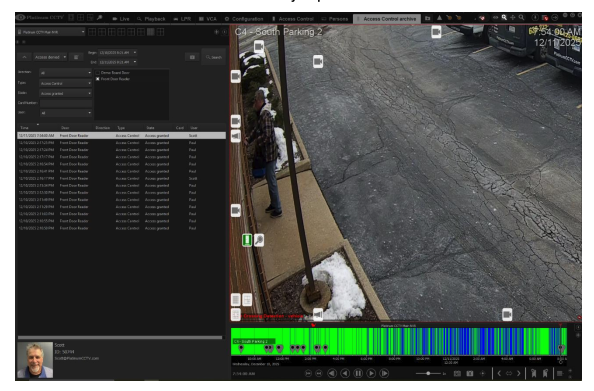Click the camera icon in the bottom right of the video
594x391 pixels.
507,314
